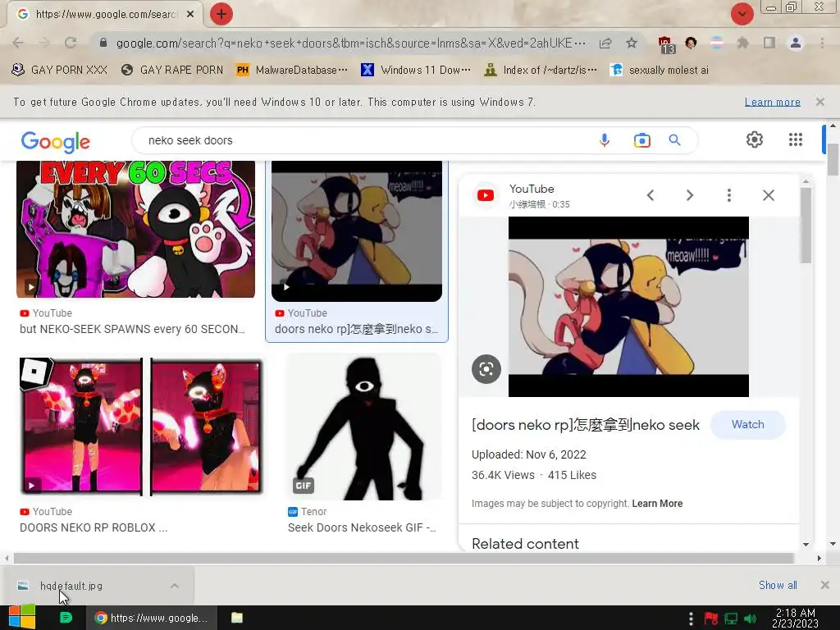Screen dimensions: 840x630
Task: Open the NEKO-SEEK SPAWNS every 60 seconds thumbnail
Action: (x=135, y=230)
